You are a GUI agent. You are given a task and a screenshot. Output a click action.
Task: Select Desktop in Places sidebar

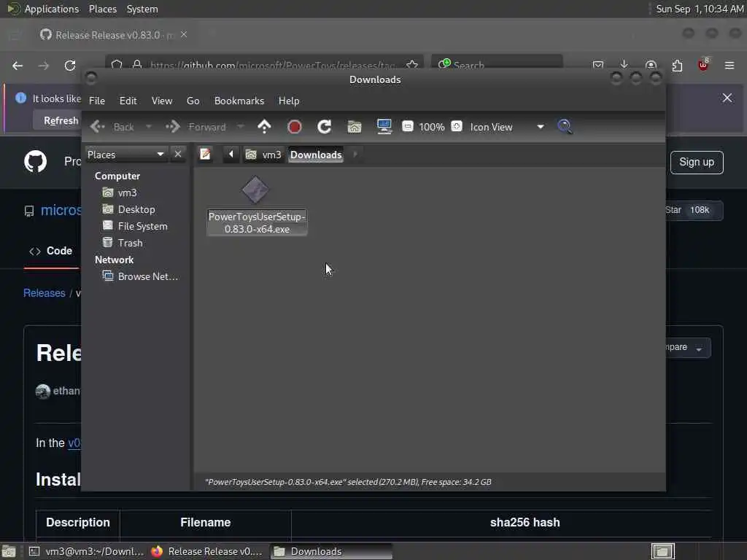(136, 209)
